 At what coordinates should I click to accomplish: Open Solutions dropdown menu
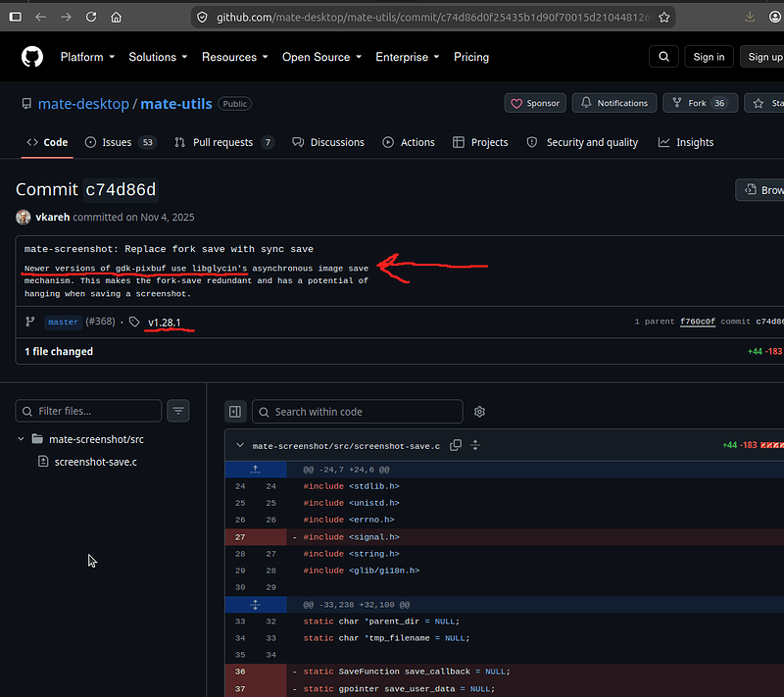click(x=158, y=57)
